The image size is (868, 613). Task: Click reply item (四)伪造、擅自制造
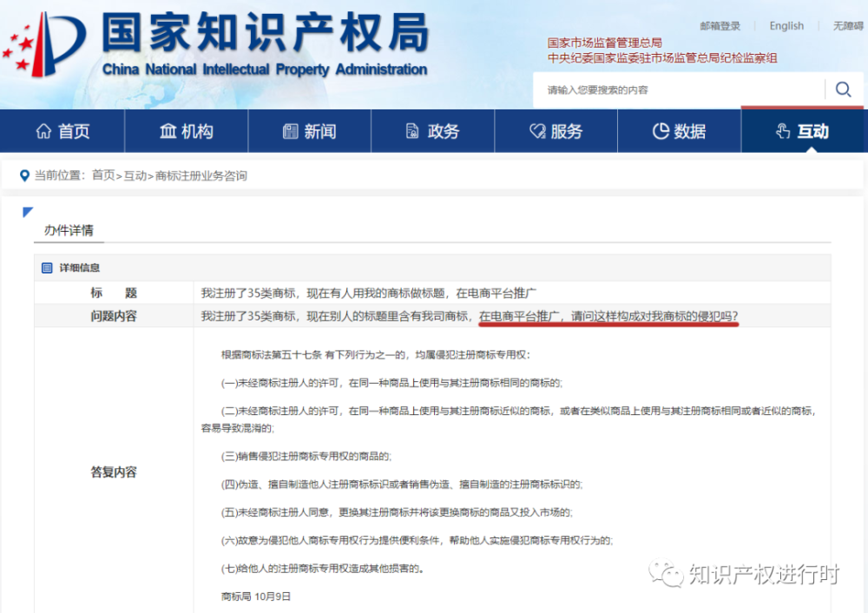coord(402,484)
